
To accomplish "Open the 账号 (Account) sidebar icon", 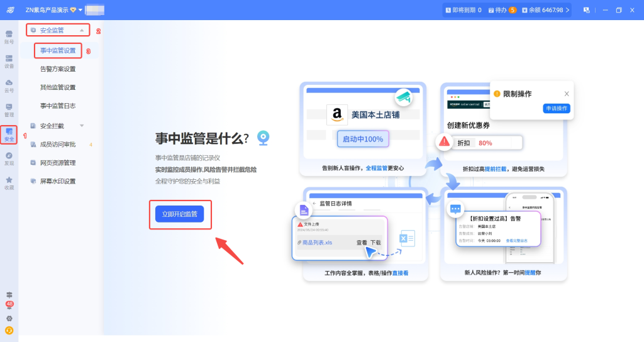I will click(9, 36).
